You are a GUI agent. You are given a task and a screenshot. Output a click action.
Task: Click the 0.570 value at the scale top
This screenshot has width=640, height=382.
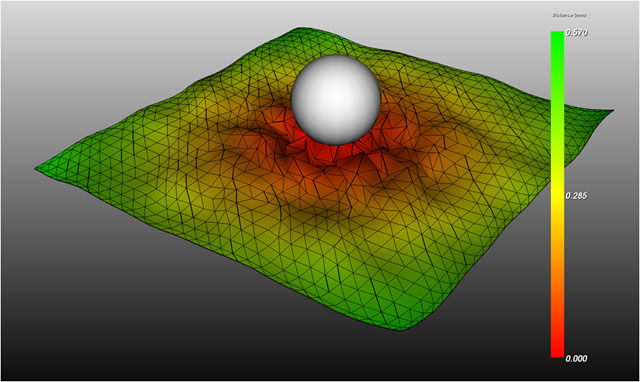pyautogui.click(x=576, y=33)
